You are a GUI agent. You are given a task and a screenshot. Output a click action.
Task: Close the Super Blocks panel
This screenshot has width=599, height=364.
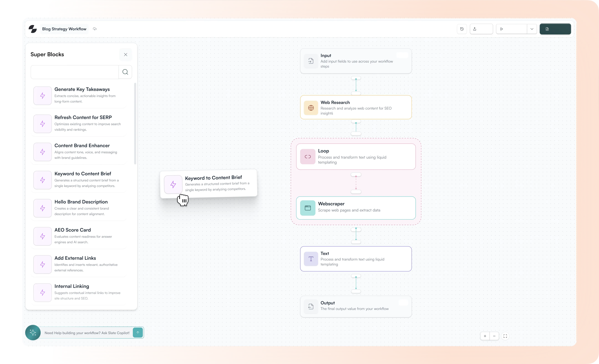point(126,54)
